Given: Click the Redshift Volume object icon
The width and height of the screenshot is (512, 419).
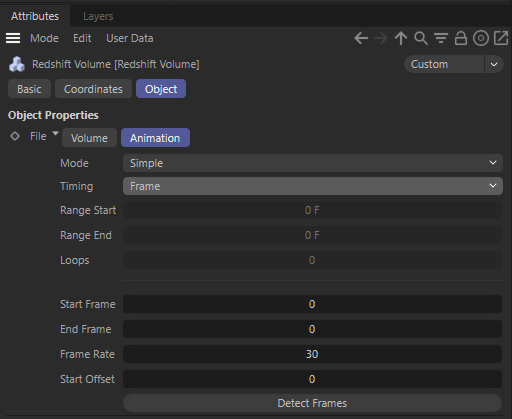Looking at the screenshot, I should [17, 64].
